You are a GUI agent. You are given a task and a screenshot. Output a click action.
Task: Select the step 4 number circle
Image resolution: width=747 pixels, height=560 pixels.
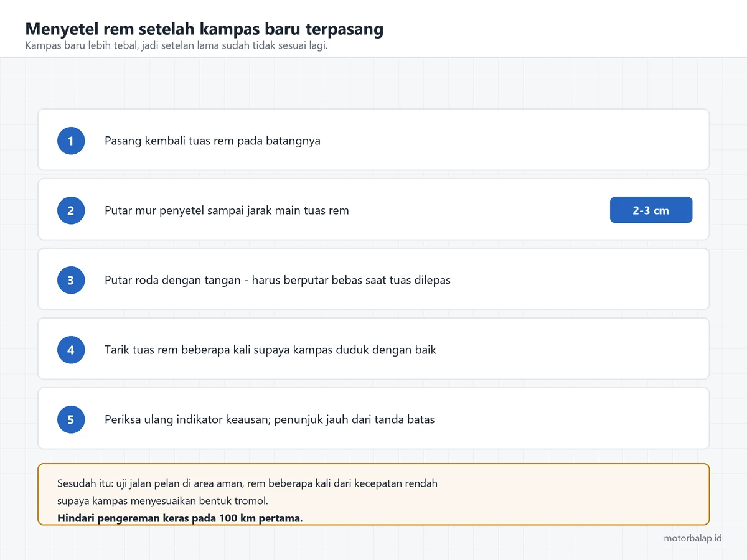tap(71, 350)
